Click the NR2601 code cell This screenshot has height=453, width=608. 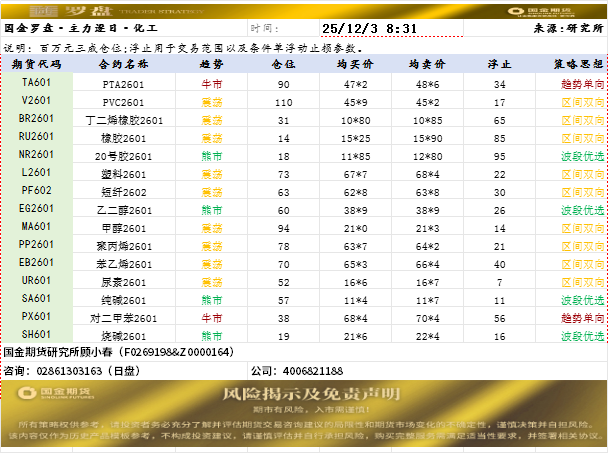[36, 154]
